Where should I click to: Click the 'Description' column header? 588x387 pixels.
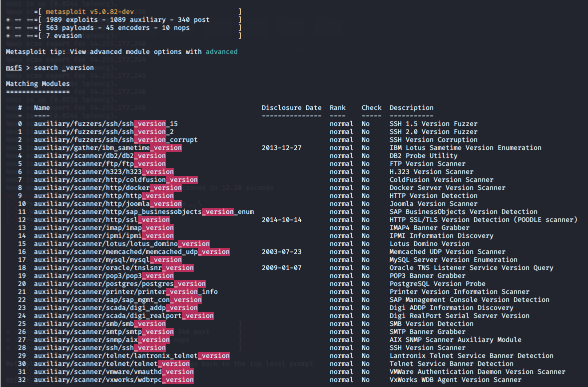(411, 107)
